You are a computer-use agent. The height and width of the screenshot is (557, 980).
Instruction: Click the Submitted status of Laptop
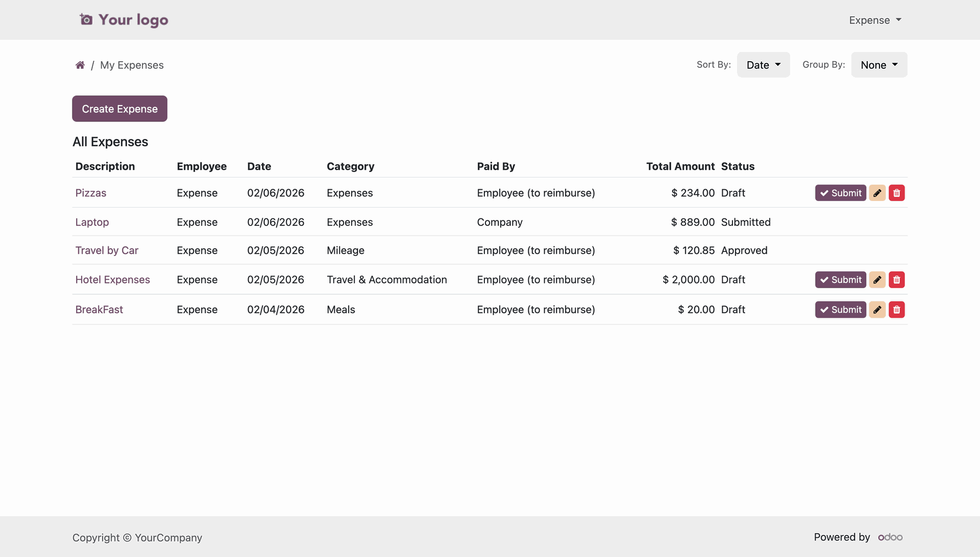click(746, 222)
